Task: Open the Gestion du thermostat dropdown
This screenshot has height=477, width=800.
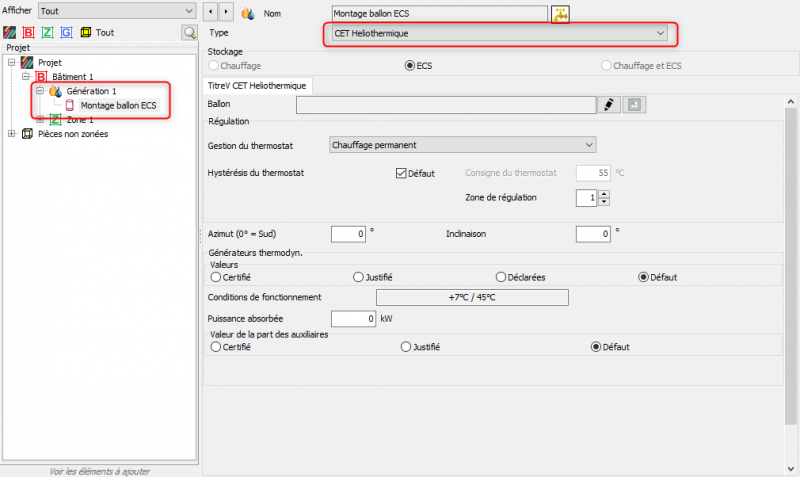Action: pyautogui.click(x=462, y=145)
